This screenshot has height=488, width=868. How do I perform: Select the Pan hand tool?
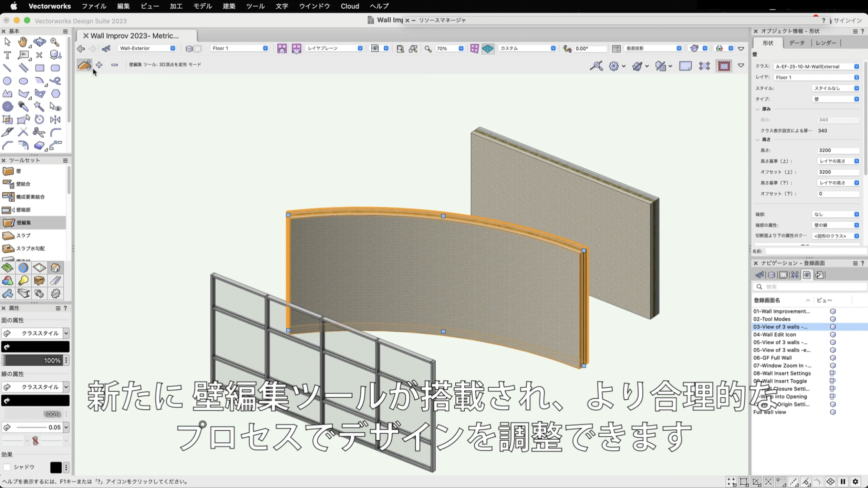tap(23, 42)
